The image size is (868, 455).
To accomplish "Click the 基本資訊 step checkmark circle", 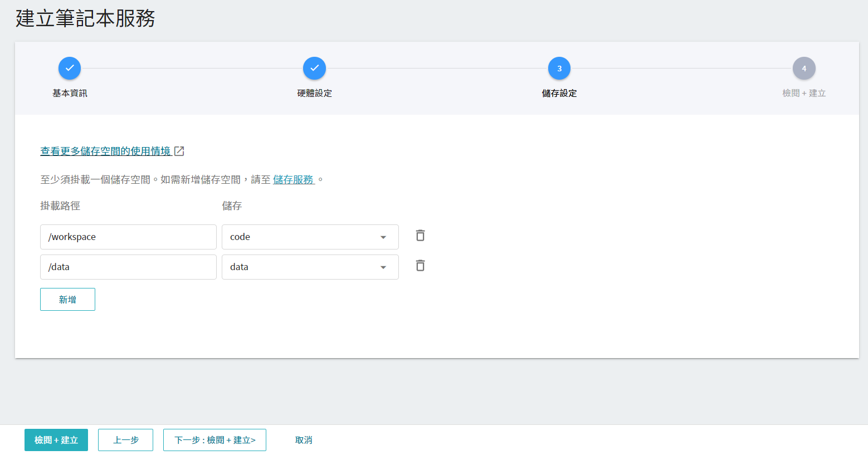I will [x=70, y=68].
